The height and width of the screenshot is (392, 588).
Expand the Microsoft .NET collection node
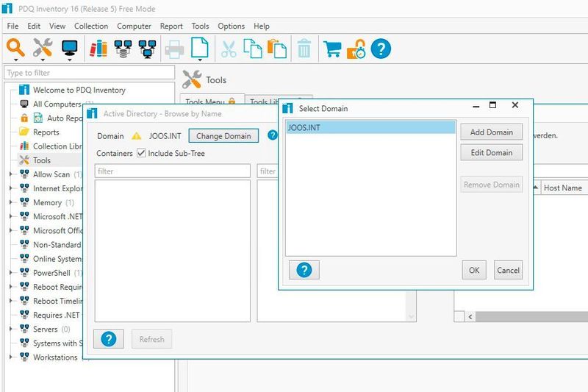[11, 216]
